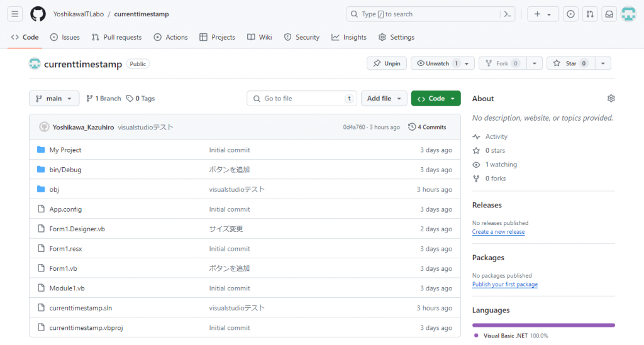Open the notifications inbox icon
This screenshot has width=644, height=345.
pos(609,14)
